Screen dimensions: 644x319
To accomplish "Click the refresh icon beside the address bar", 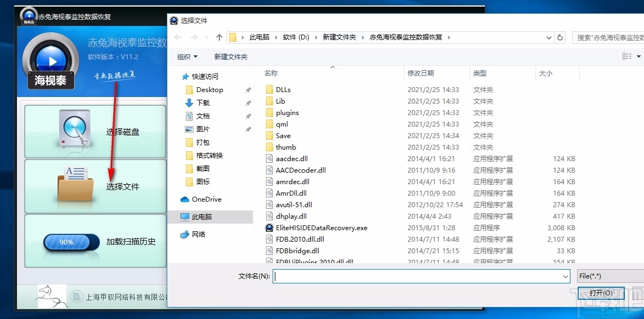I will (559, 38).
